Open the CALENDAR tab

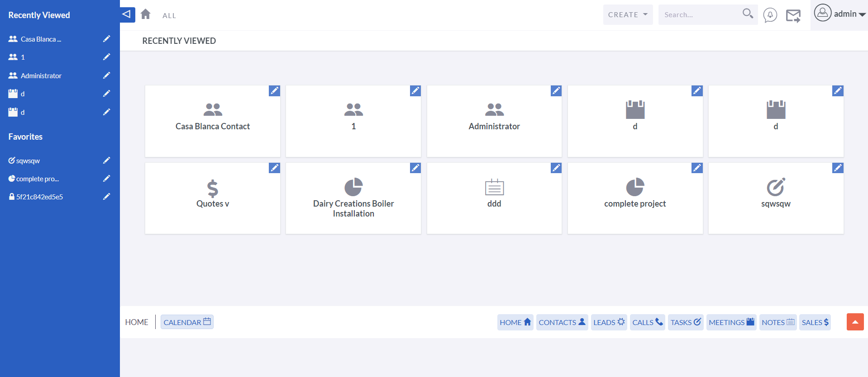187,322
